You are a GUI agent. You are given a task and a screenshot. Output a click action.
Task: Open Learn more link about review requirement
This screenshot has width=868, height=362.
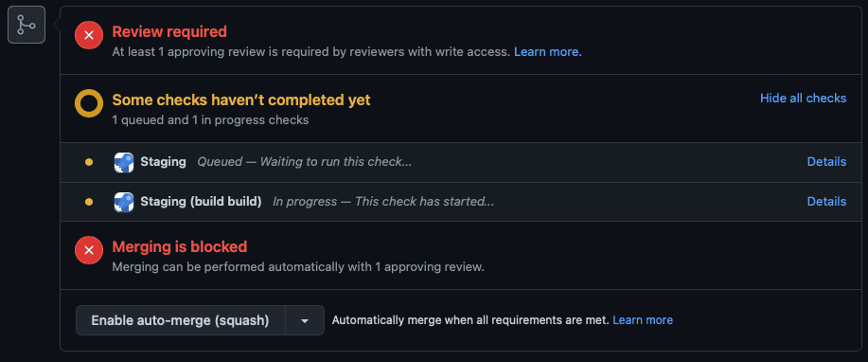tap(547, 52)
